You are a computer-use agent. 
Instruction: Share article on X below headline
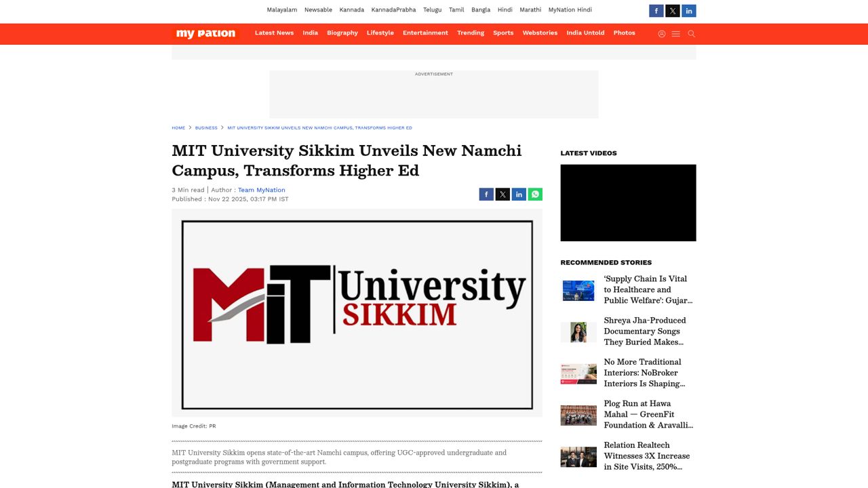point(502,195)
